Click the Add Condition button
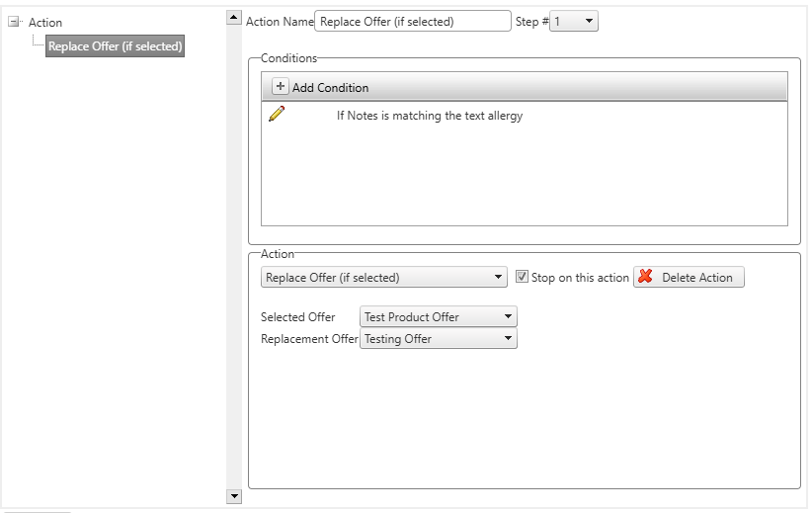 pyautogui.click(x=320, y=87)
